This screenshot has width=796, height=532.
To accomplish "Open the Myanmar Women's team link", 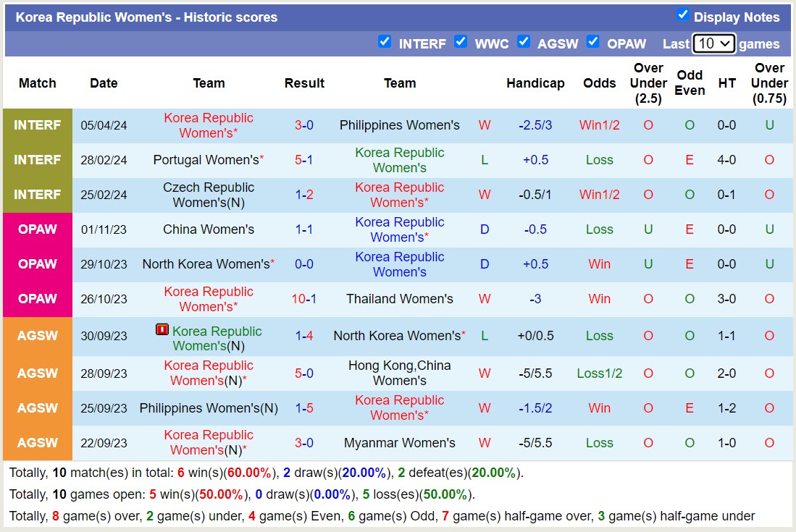I will click(399, 443).
